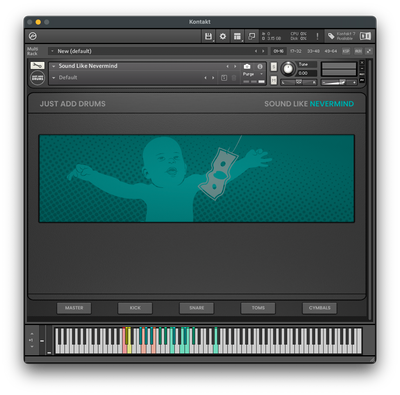Click the rack vertical scrollbar
400x395 pixels.
pos(369,190)
